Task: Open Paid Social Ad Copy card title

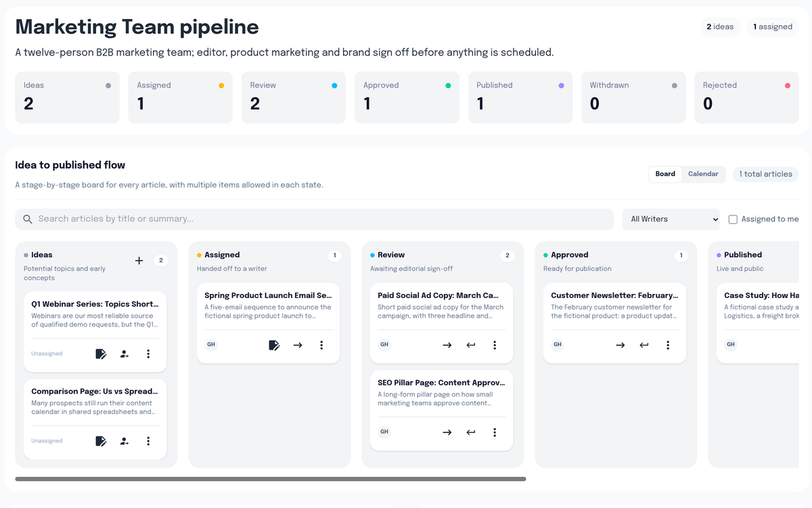Action: (x=438, y=295)
